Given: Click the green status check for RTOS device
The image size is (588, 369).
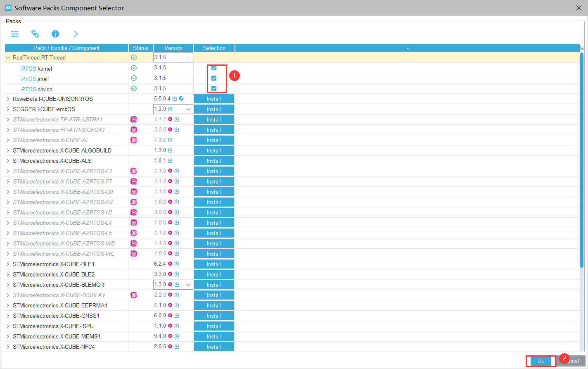Looking at the screenshot, I should [x=134, y=88].
